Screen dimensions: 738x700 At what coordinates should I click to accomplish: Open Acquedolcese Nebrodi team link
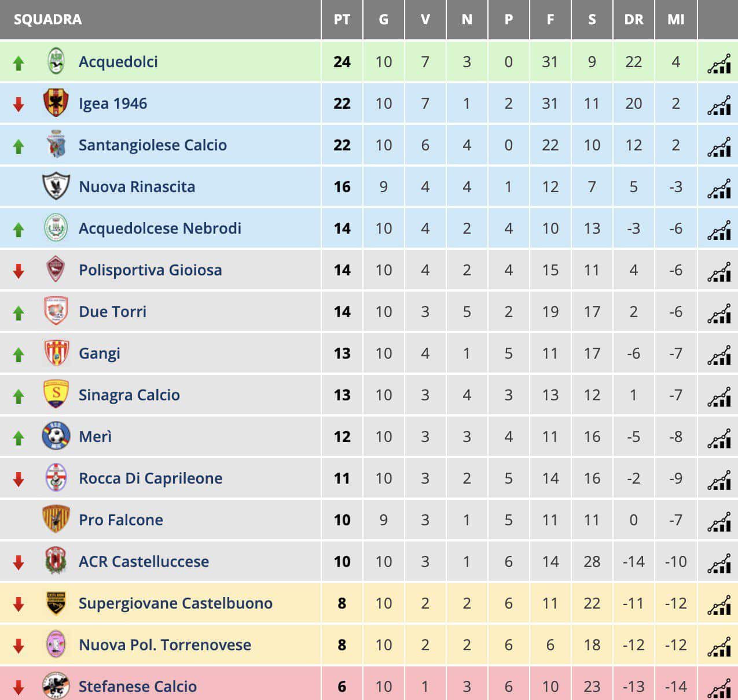(160, 229)
